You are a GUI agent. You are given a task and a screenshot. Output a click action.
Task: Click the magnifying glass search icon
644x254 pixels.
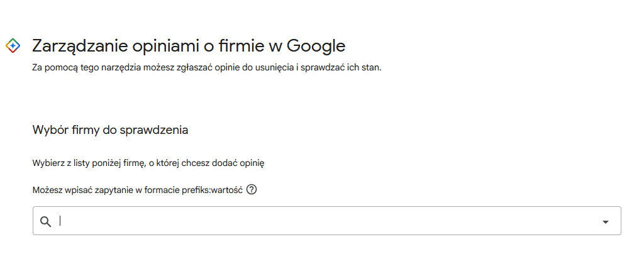coord(45,221)
